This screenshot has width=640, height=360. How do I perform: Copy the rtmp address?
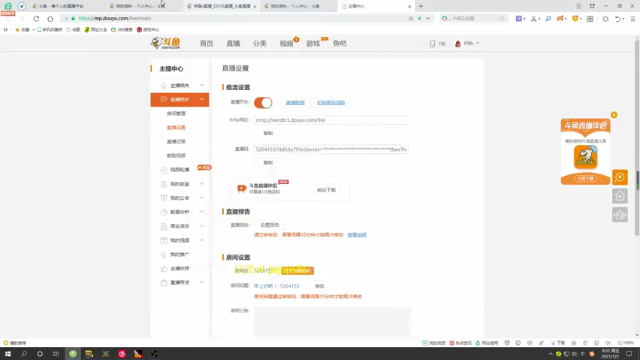pyautogui.click(x=268, y=133)
